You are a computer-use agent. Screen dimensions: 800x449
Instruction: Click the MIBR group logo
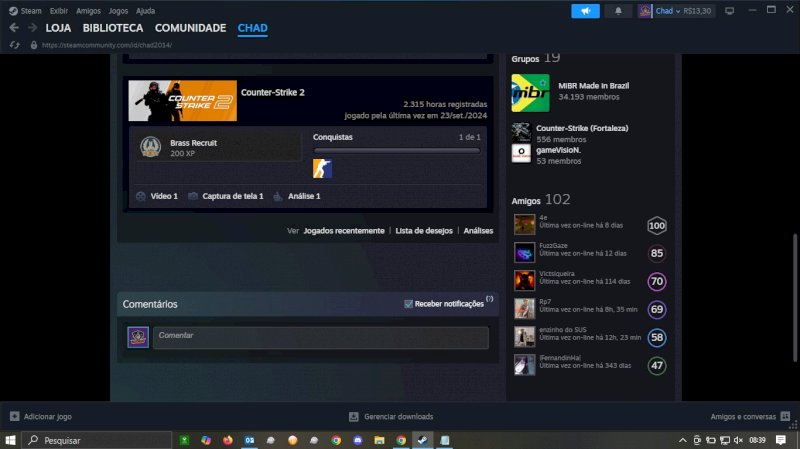click(x=531, y=92)
